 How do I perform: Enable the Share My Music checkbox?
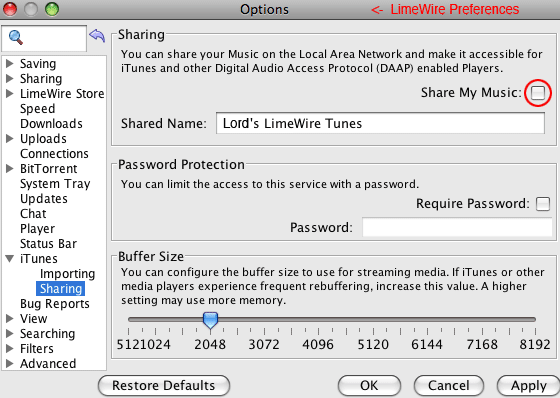point(538,93)
